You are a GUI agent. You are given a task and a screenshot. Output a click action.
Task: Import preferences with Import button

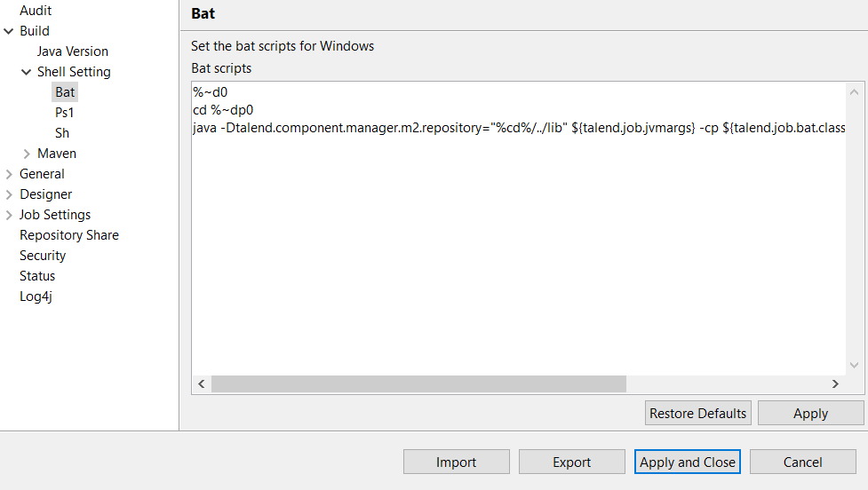tap(456, 462)
